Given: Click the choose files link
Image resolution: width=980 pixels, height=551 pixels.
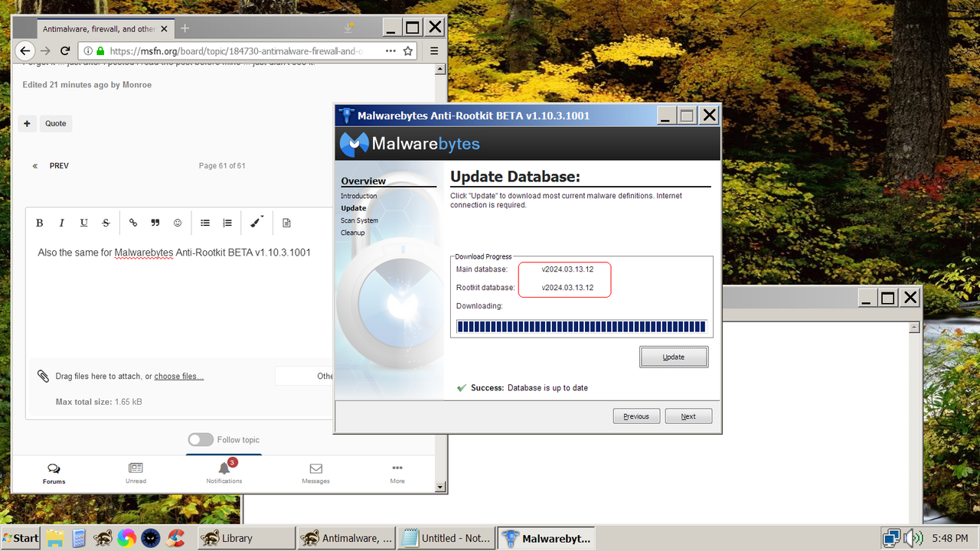Looking at the screenshot, I should tap(179, 376).
